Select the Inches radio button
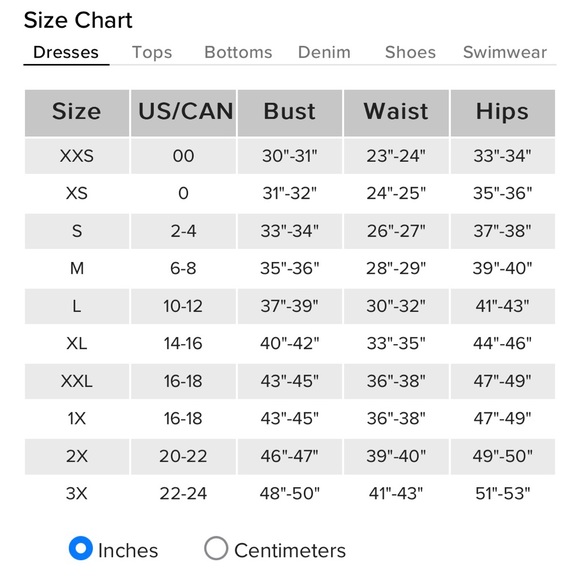The height and width of the screenshot is (580, 580). tap(81, 548)
